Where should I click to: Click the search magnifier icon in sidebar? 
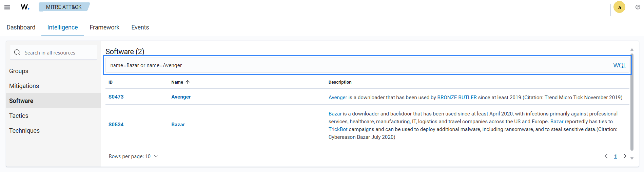tap(17, 52)
